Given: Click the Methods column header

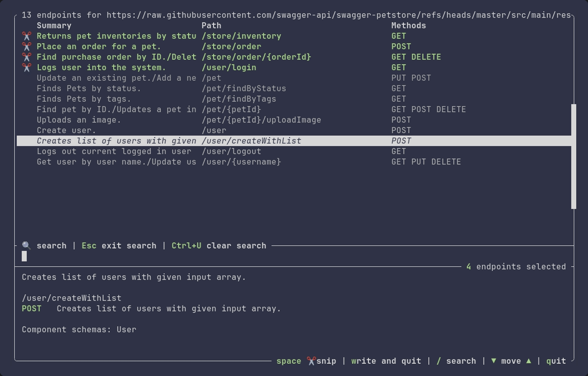Looking at the screenshot, I should (409, 25).
